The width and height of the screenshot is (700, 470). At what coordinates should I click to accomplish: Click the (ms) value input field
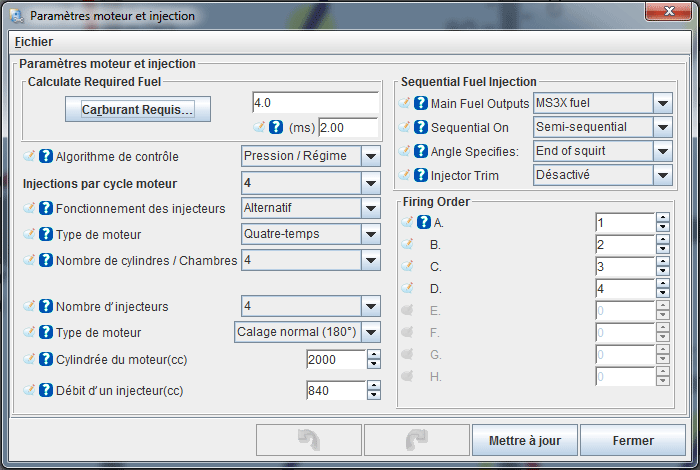pos(347,128)
